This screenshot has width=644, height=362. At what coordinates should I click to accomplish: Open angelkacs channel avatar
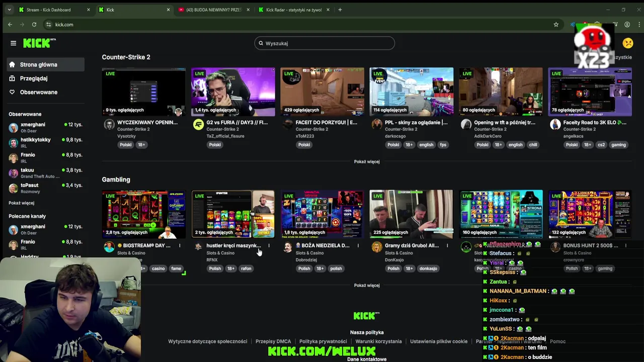pos(555,124)
